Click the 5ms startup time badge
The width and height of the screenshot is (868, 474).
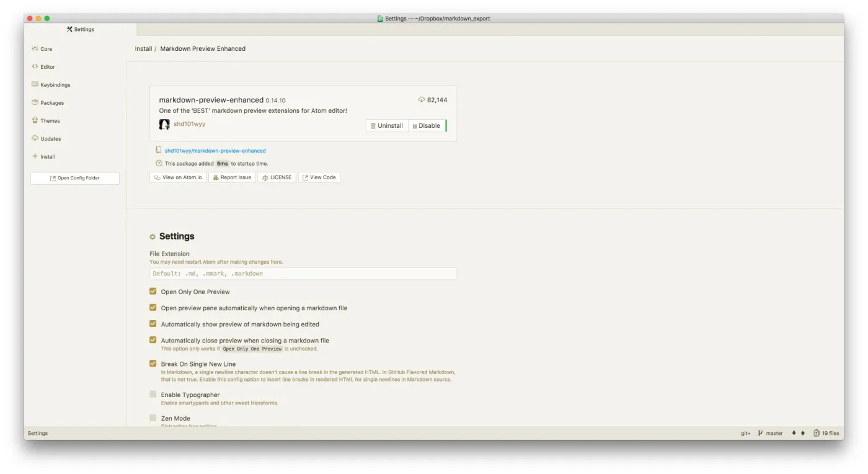[x=223, y=164]
